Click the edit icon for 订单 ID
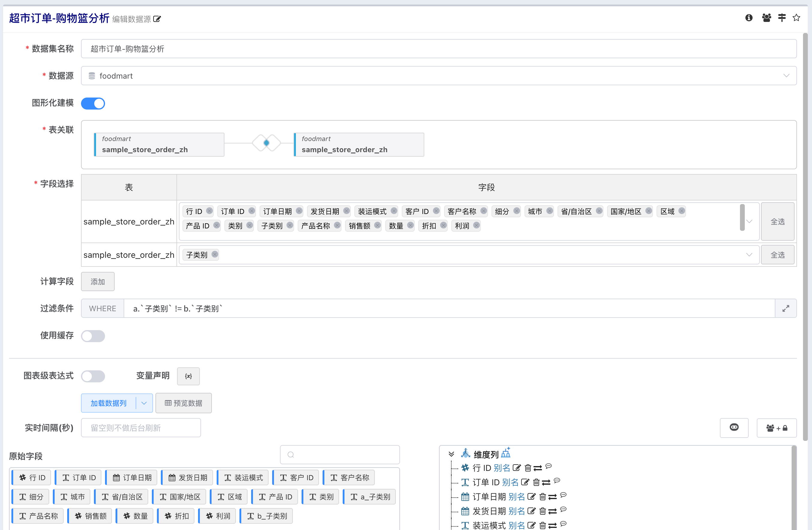 [x=525, y=482]
